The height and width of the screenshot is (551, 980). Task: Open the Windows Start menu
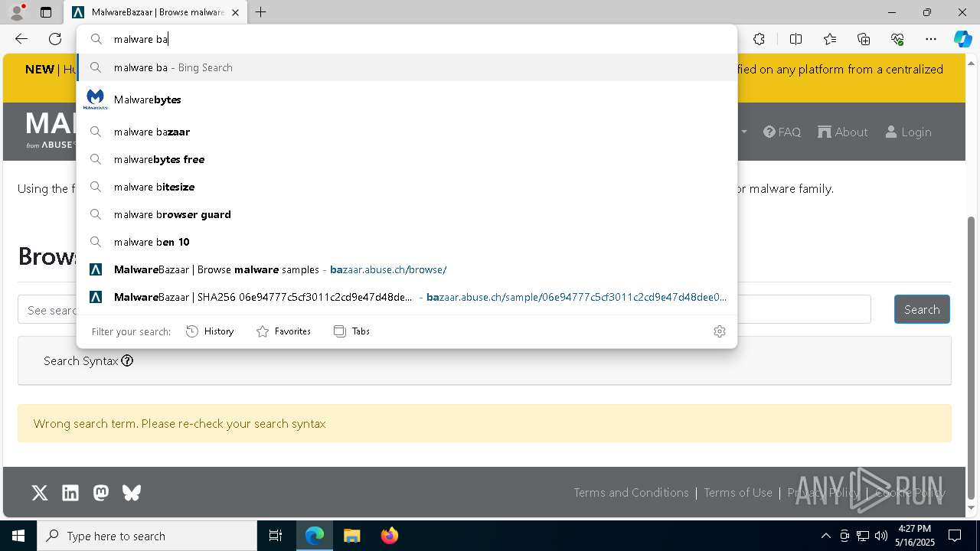pos(18,536)
